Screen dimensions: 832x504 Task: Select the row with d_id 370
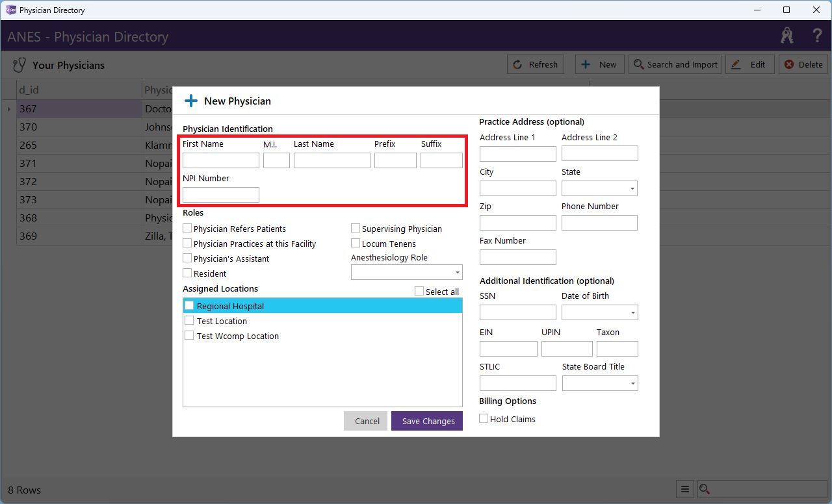[79, 127]
